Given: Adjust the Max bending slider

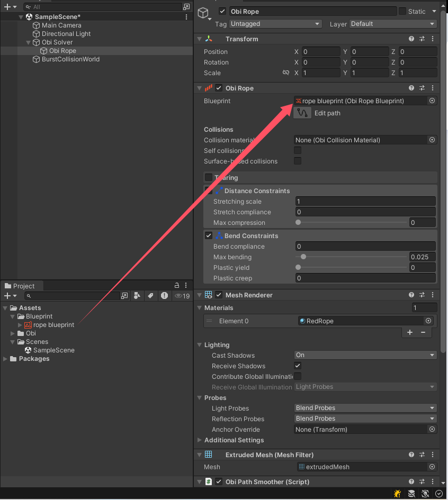Looking at the screenshot, I should [303, 257].
